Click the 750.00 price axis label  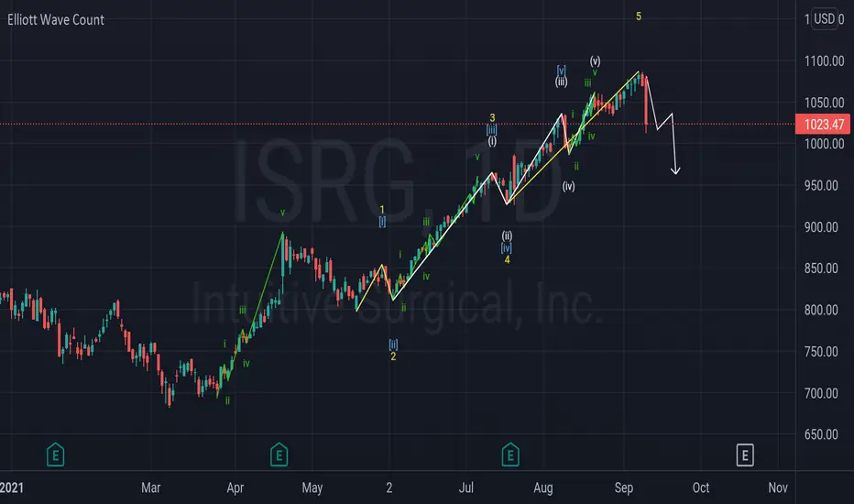(821, 352)
